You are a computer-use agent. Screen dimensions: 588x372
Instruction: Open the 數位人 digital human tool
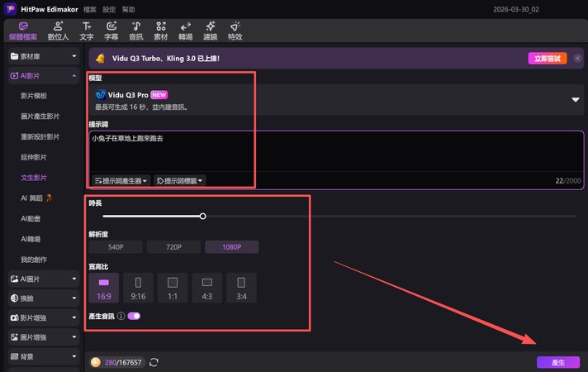point(58,31)
